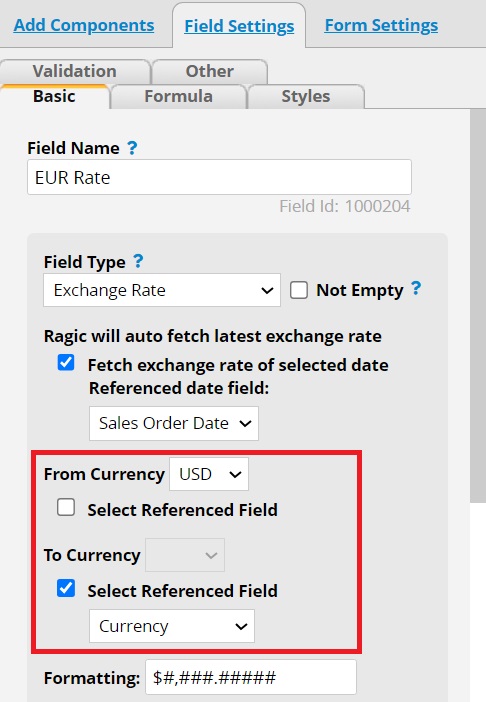486x702 pixels.
Task: Switch to the Other tab
Action: (x=209, y=71)
